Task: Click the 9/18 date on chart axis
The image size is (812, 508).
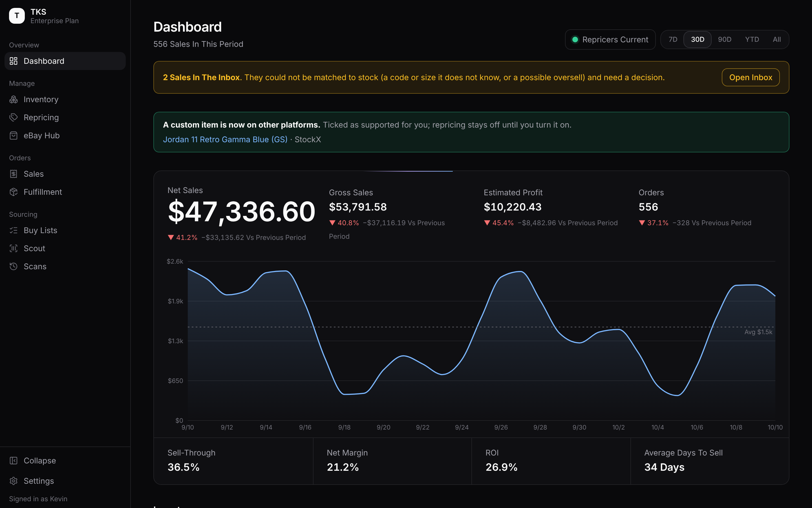Action: (x=344, y=427)
